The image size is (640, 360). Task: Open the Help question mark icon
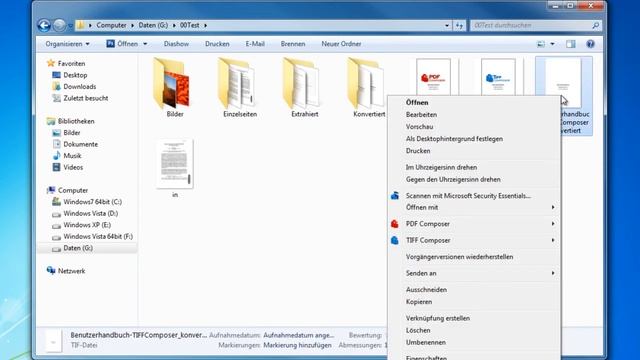[x=590, y=44]
